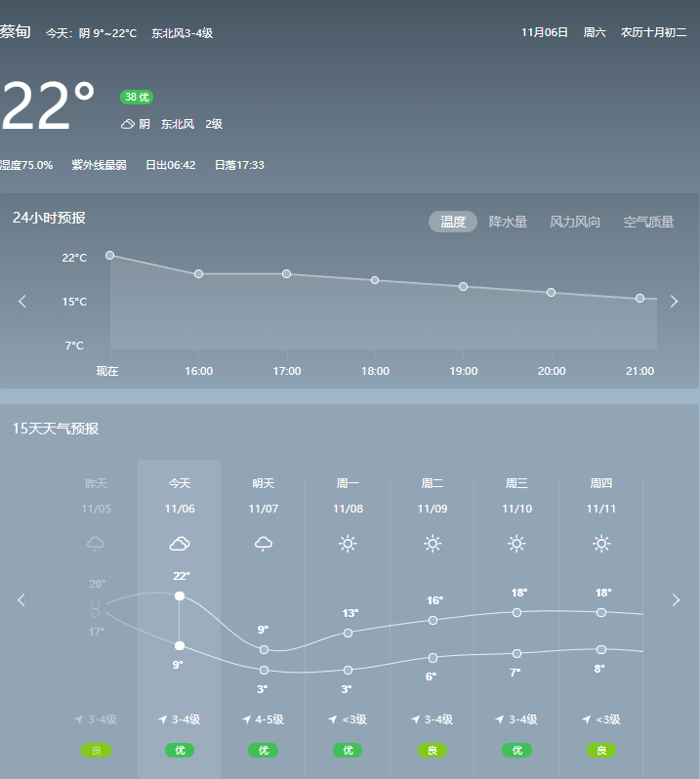Click the 日出06:42 text
This screenshot has height=779, width=700.
coord(171,165)
